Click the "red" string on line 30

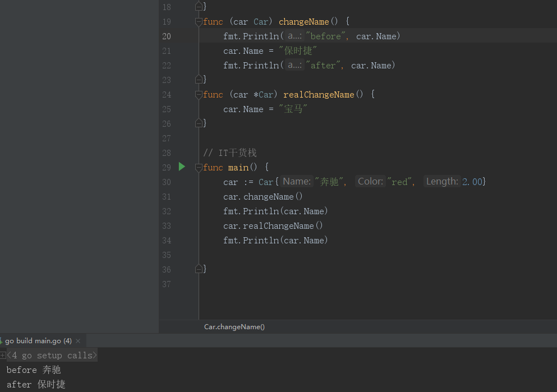click(399, 182)
